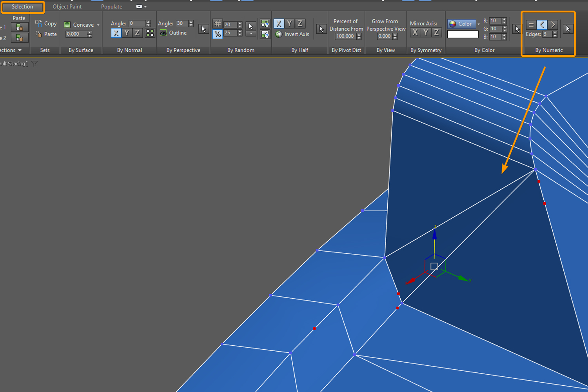Enable the equals operator in By Numeric
The height and width of the screenshot is (392, 588).
[x=531, y=25]
